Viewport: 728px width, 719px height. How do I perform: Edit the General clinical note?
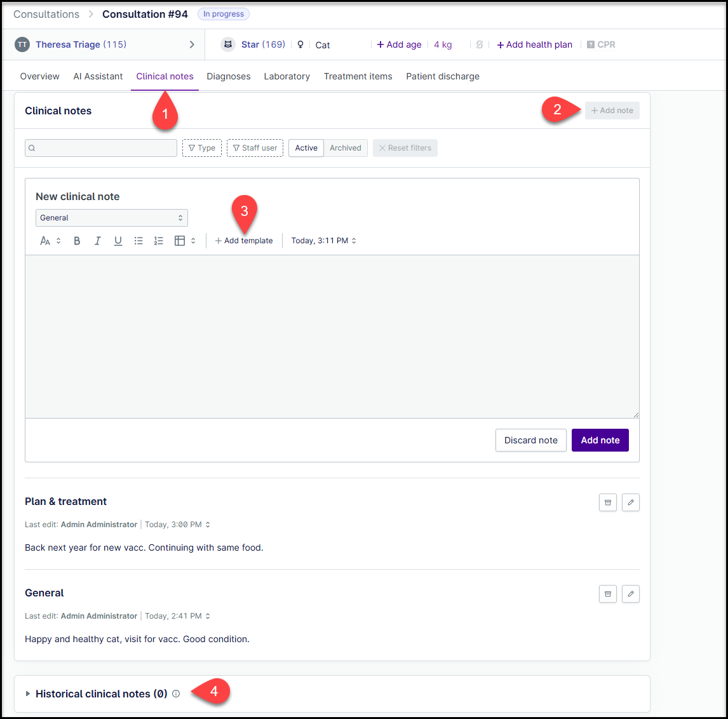pyautogui.click(x=631, y=594)
